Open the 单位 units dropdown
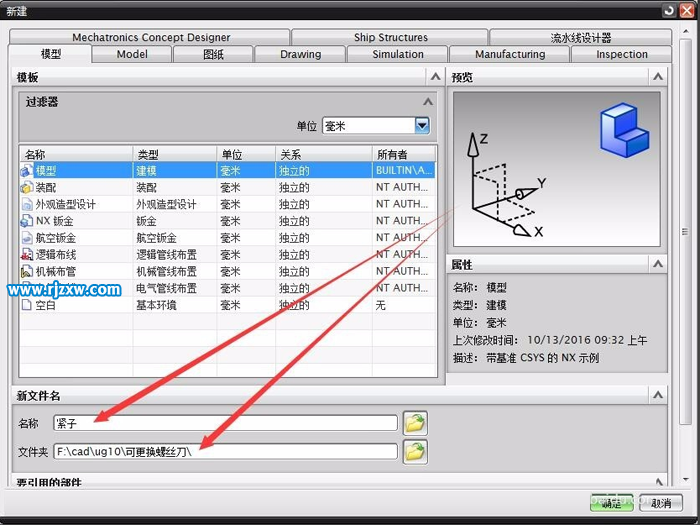This screenshot has height=525, width=700. pyautogui.click(x=422, y=125)
